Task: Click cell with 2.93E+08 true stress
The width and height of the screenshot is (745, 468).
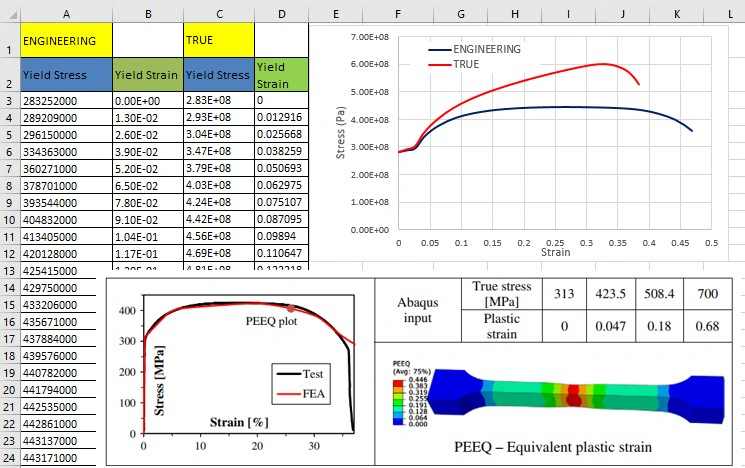Action: 219,118
